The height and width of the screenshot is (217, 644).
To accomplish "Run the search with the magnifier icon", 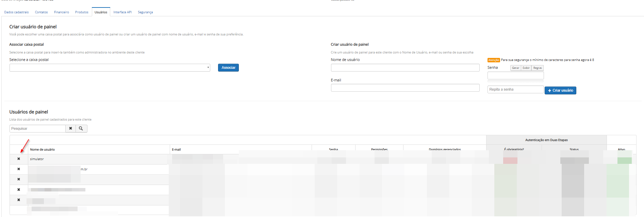I will (x=81, y=128).
